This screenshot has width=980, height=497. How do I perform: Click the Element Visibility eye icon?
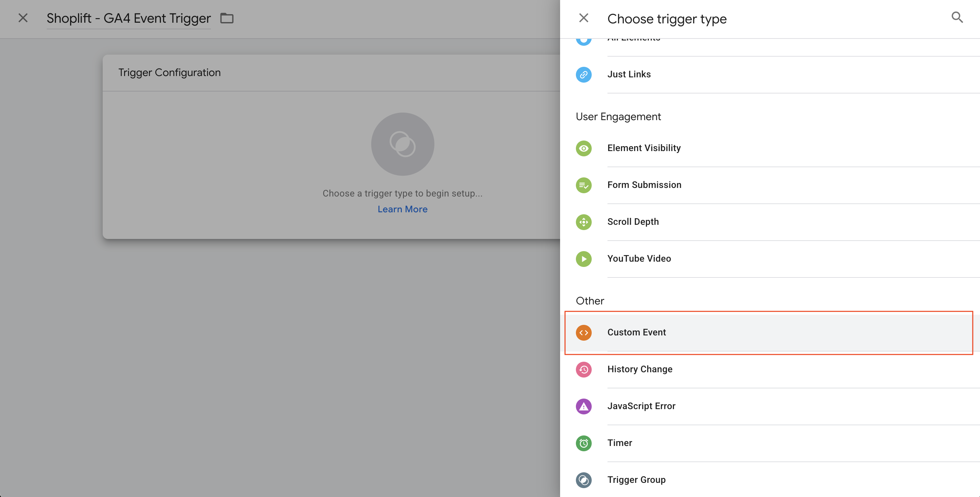(583, 148)
